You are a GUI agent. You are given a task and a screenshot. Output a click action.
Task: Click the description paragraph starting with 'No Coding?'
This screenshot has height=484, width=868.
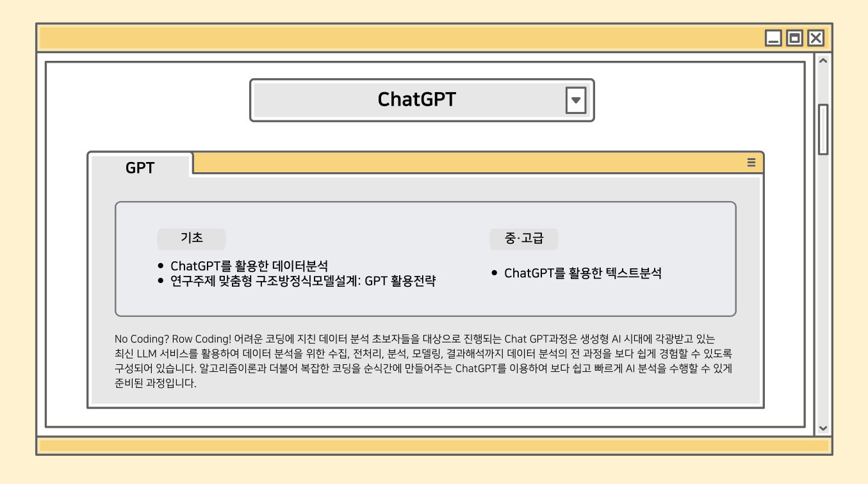(x=423, y=361)
